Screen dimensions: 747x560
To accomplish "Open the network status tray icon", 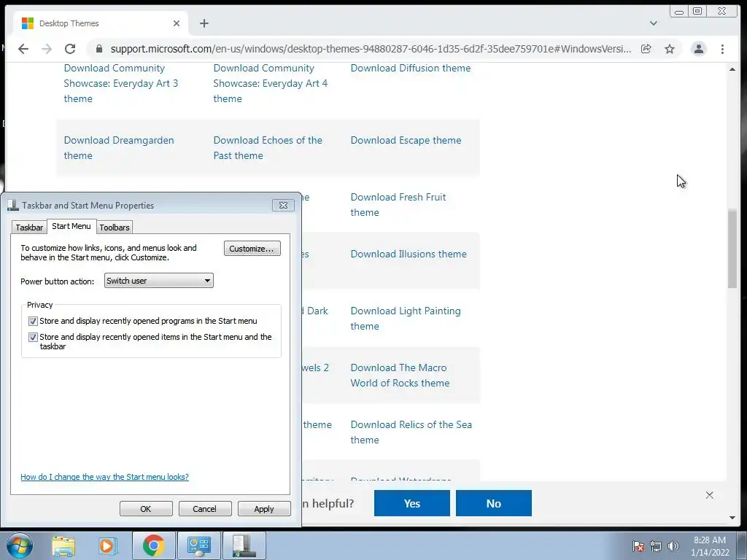I will tap(656, 546).
